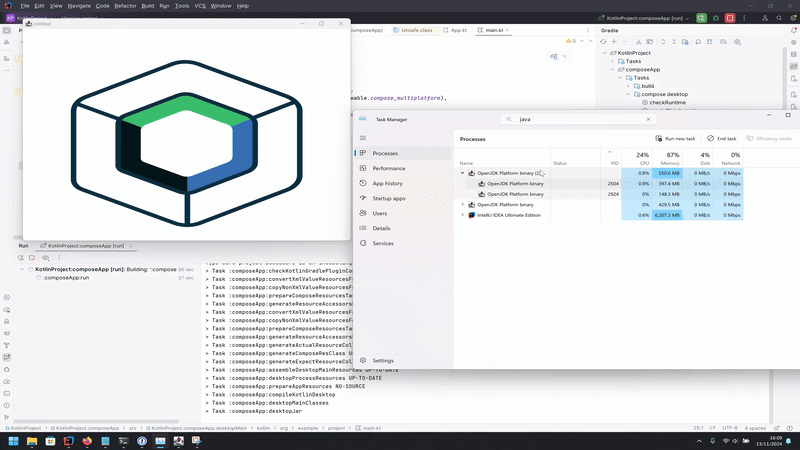The height and width of the screenshot is (450, 800).
Task: Open IntelliJ Notifications bell icon
Action: (x=793, y=31)
